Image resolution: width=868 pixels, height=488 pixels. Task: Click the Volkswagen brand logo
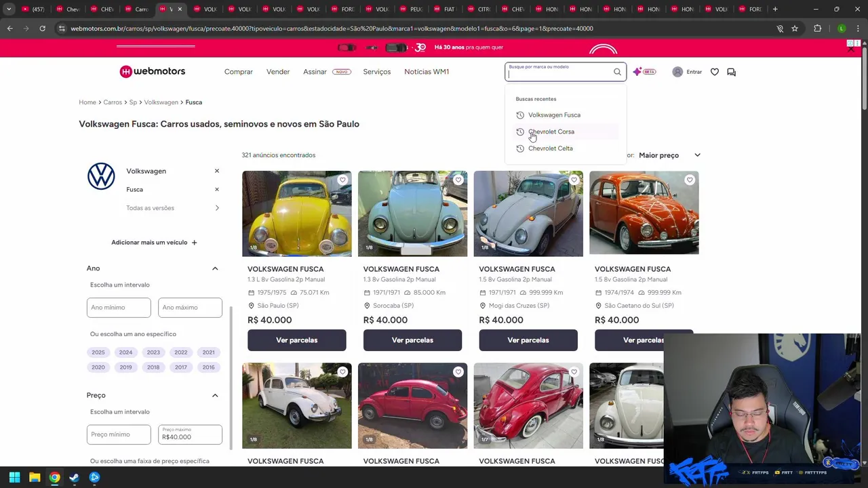click(x=101, y=176)
